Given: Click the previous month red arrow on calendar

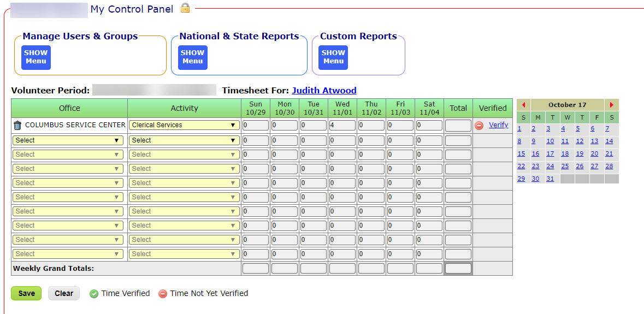Looking at the screenshot, I should [523, 105].
